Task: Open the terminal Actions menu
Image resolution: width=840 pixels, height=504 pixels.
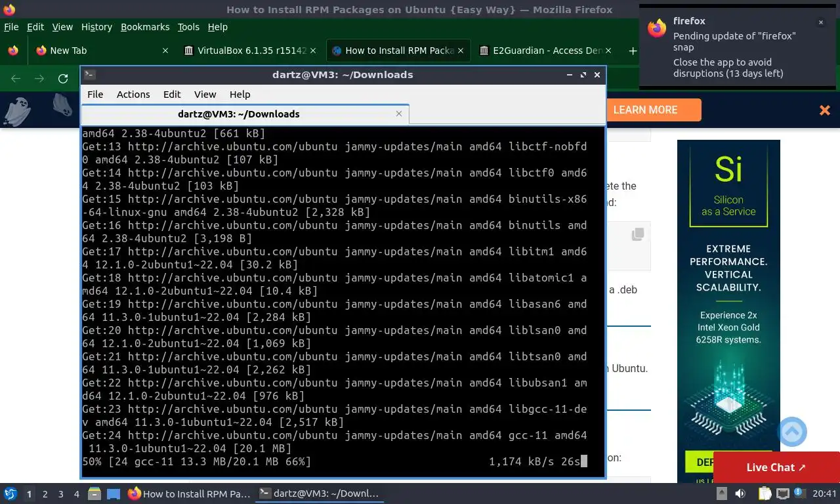Action: pyautogui.click(x=133, y=94)
